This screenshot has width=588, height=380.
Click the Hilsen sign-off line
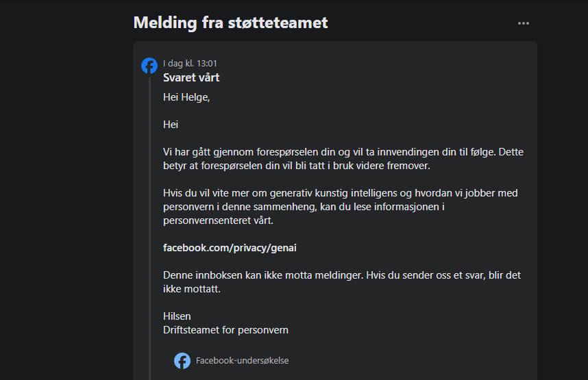click(177, 316)
